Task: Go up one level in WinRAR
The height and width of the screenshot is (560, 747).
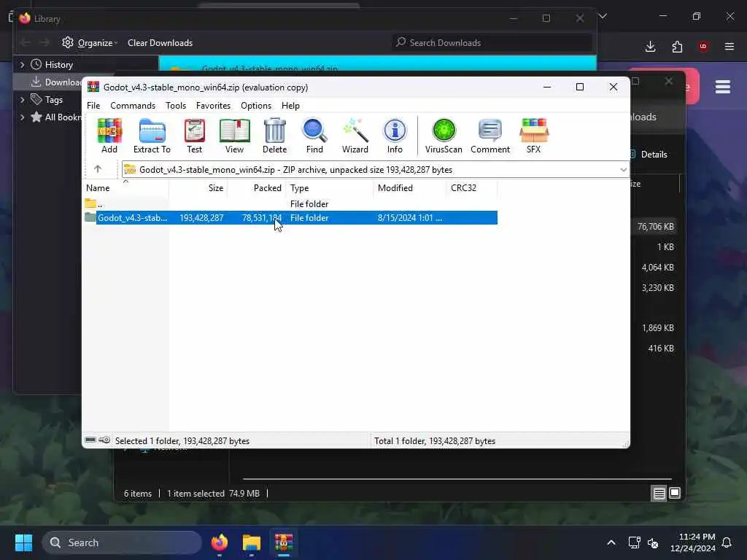Action: 98,169
